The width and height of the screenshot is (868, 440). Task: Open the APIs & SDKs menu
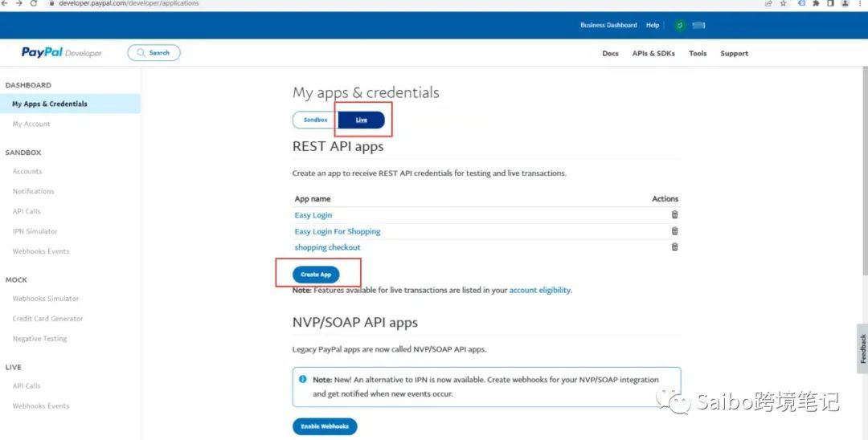[x=653, y=54]
